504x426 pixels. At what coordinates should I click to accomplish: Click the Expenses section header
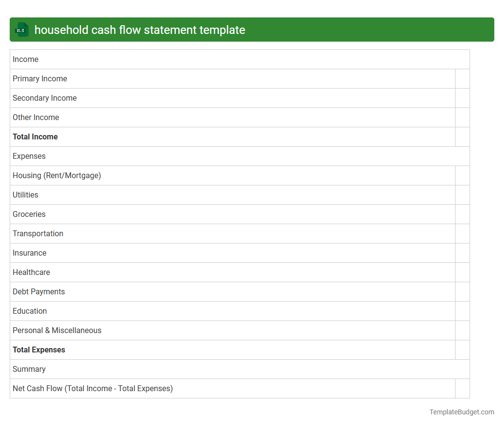click(29, 156)
